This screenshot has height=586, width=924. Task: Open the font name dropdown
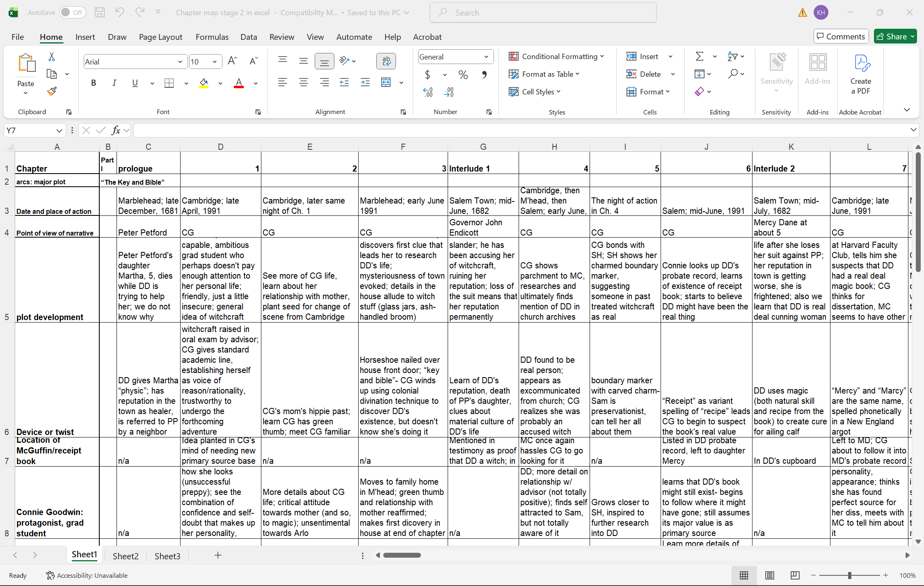point(180,62)
